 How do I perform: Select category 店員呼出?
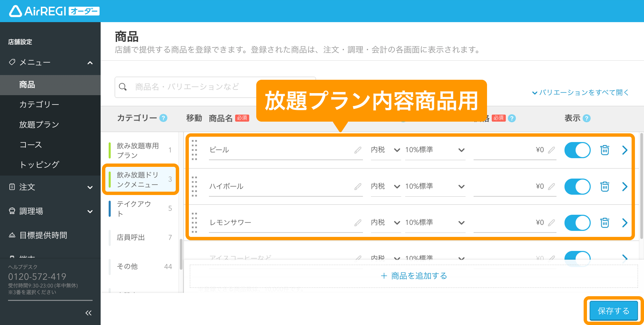point(141,237)
